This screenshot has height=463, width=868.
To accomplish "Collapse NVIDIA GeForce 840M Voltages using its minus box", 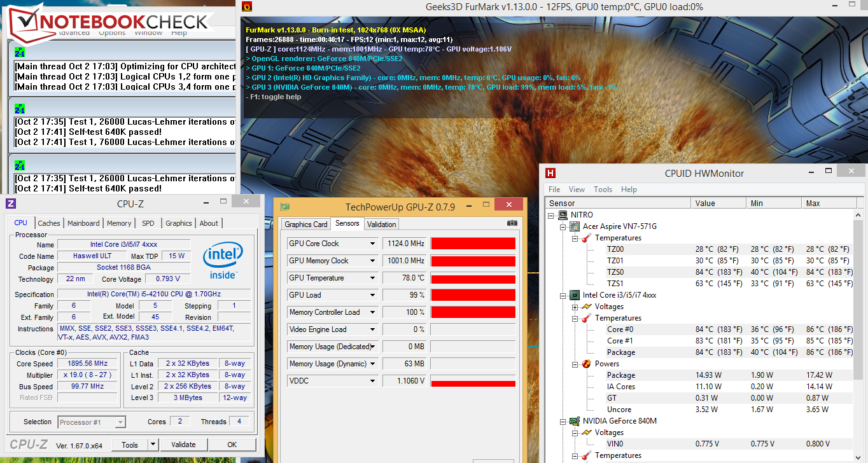I will (x=575, y=432).
